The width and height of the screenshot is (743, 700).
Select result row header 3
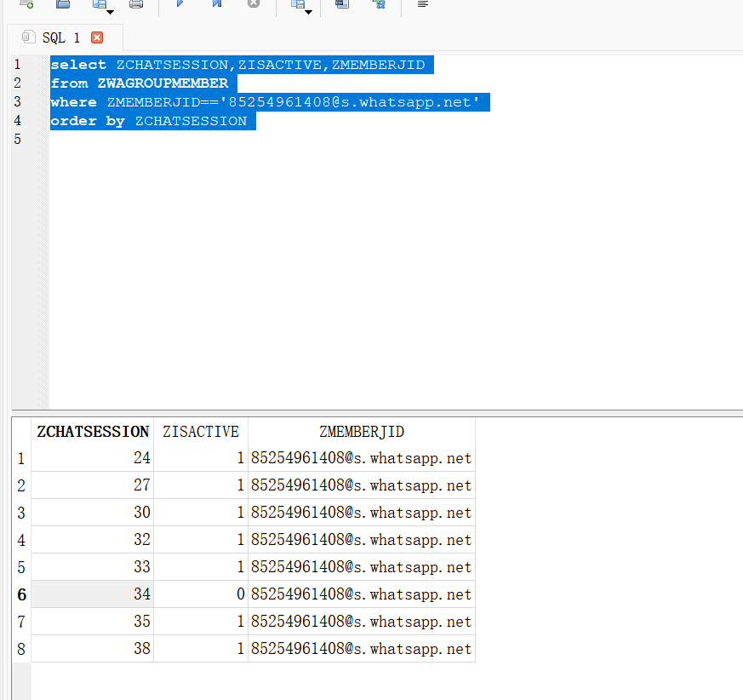click(x=21, y=513)
